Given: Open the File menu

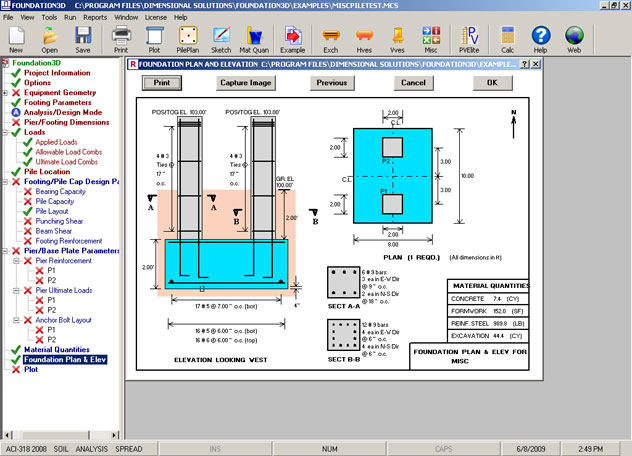Looking at the screenshot, I should (8, 17).
